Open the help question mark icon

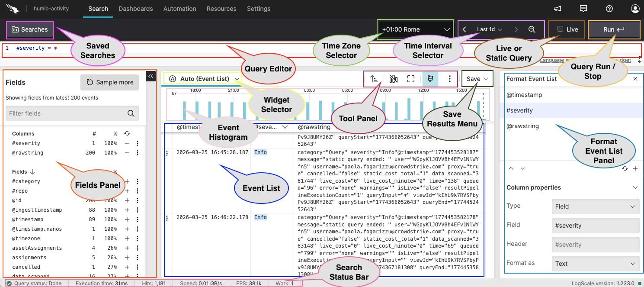[x=609, y=9]
